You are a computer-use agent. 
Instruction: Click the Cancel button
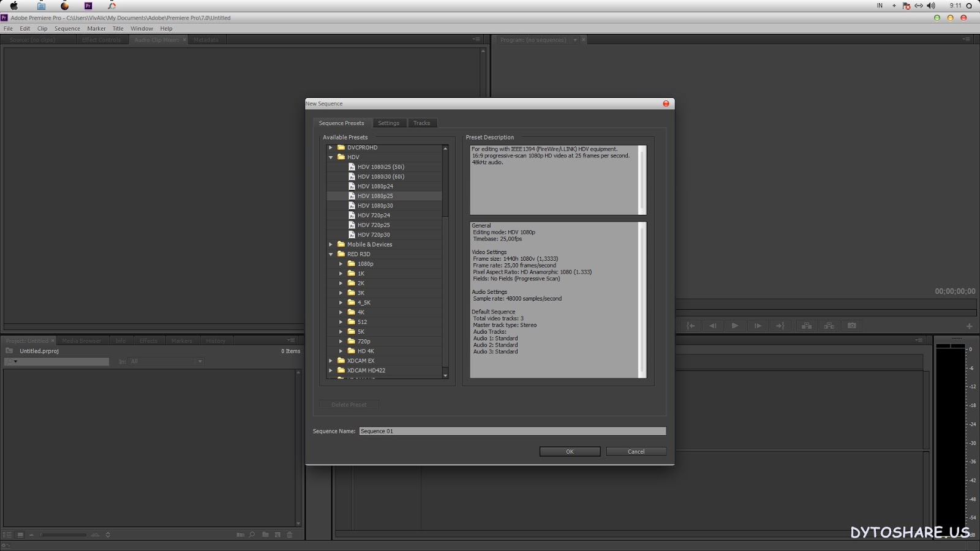pos(636,451)
